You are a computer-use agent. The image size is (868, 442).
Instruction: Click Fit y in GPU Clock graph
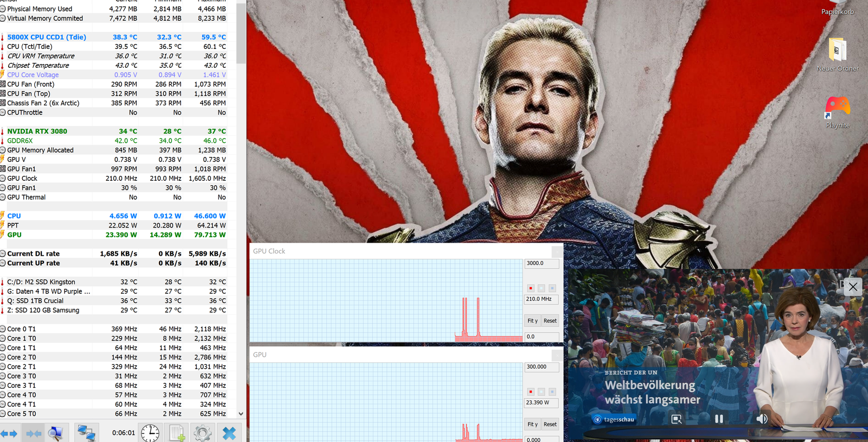click(x=533, y=321)
